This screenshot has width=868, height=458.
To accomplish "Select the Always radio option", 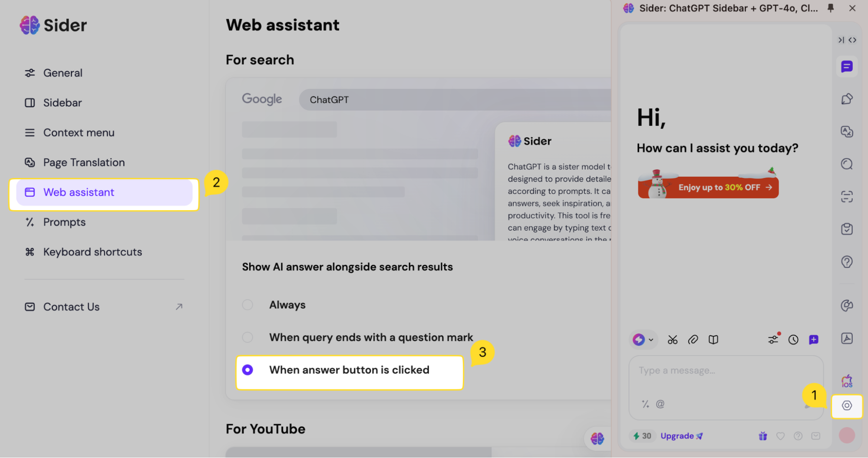I will [x=248, y=305].
